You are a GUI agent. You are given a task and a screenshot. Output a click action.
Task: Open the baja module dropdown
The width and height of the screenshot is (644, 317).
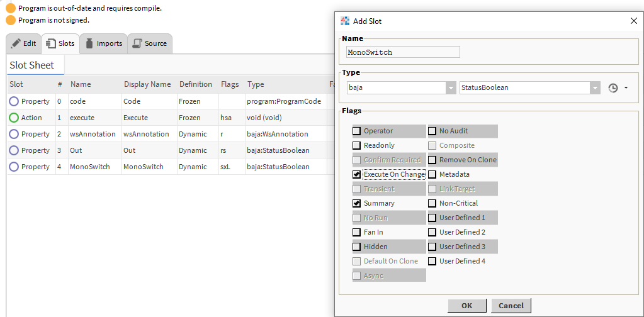click(450, 88)
